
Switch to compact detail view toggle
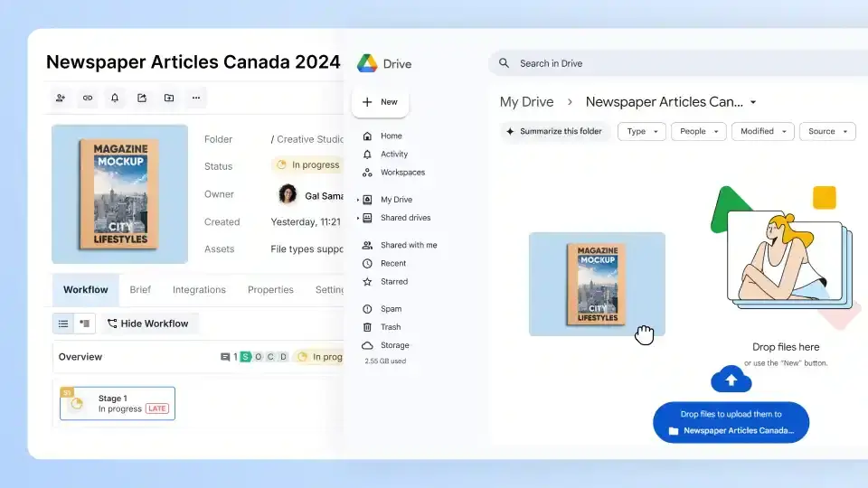click(x=85, y=324)
